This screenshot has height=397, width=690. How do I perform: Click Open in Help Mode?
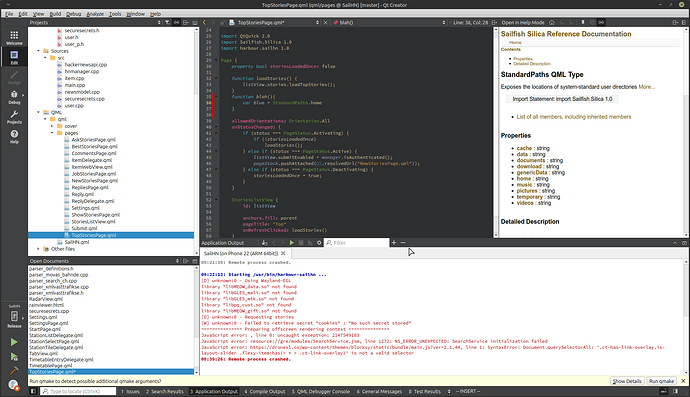pos(523,22)
